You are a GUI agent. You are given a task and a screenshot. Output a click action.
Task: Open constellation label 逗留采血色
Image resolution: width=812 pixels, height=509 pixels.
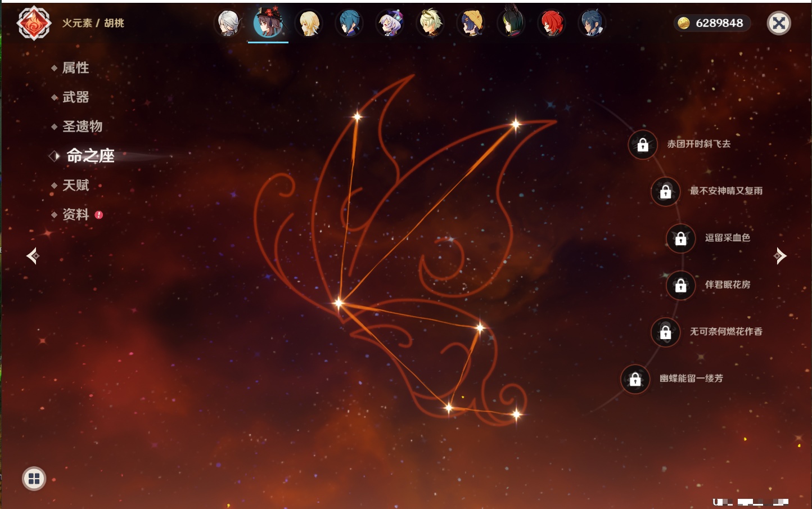728,237
